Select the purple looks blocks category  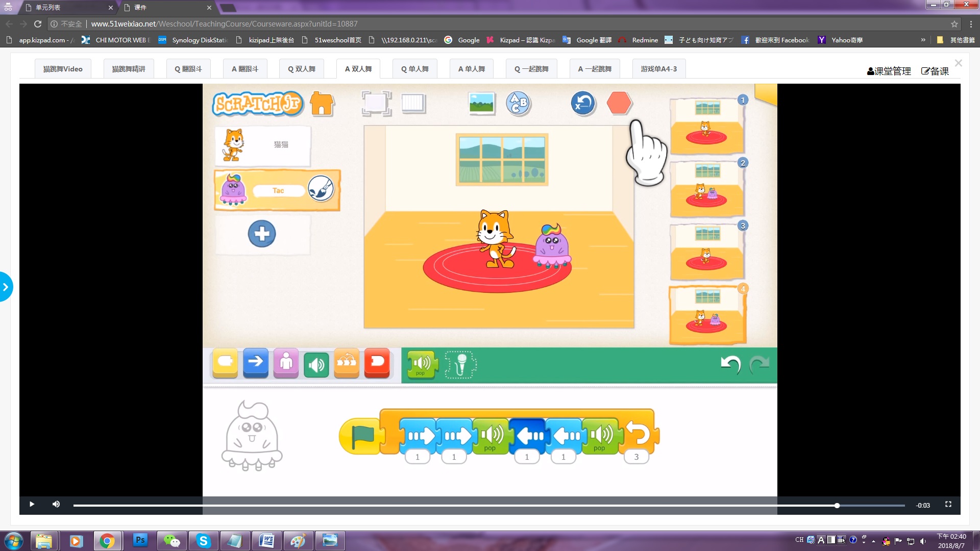click(286, 363)
